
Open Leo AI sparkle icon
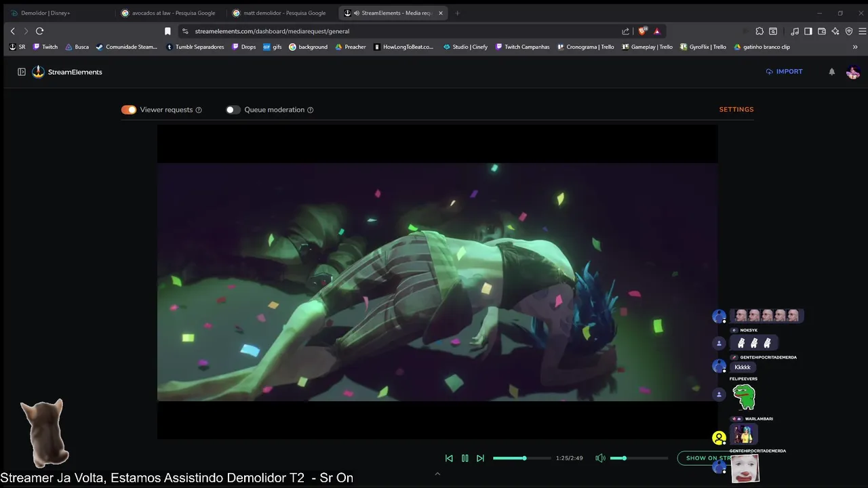pyautogui.click(x=835, y=31)
